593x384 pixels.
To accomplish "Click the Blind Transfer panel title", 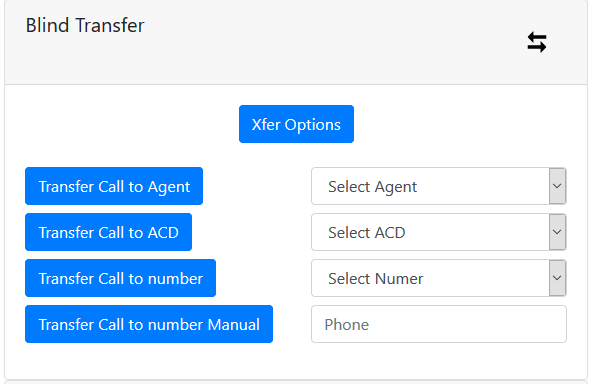I will [x=85, y=25].
